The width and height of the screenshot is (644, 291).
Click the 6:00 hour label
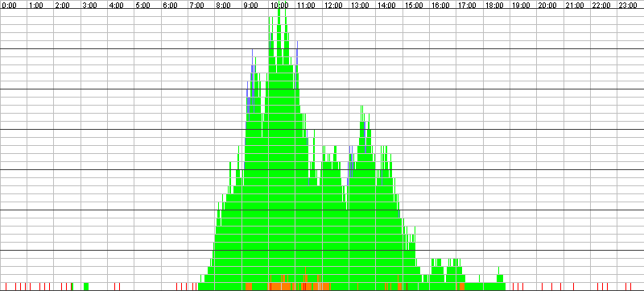coord(171,6)
